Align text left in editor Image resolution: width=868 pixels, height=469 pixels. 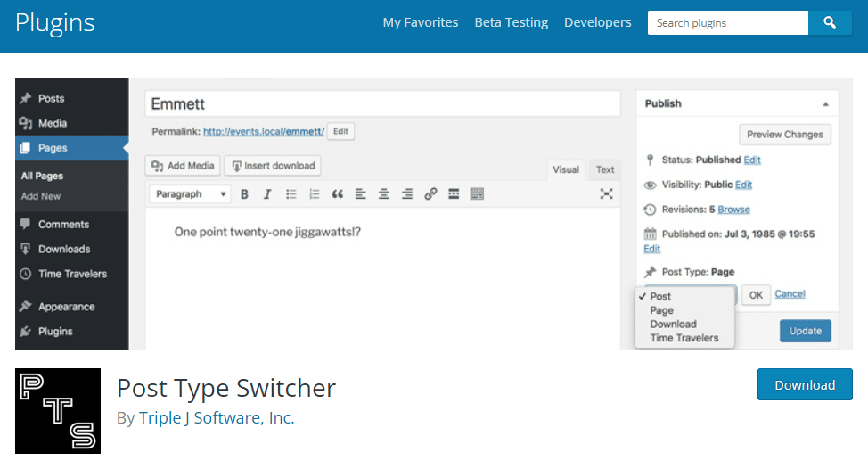coord(360,194)
